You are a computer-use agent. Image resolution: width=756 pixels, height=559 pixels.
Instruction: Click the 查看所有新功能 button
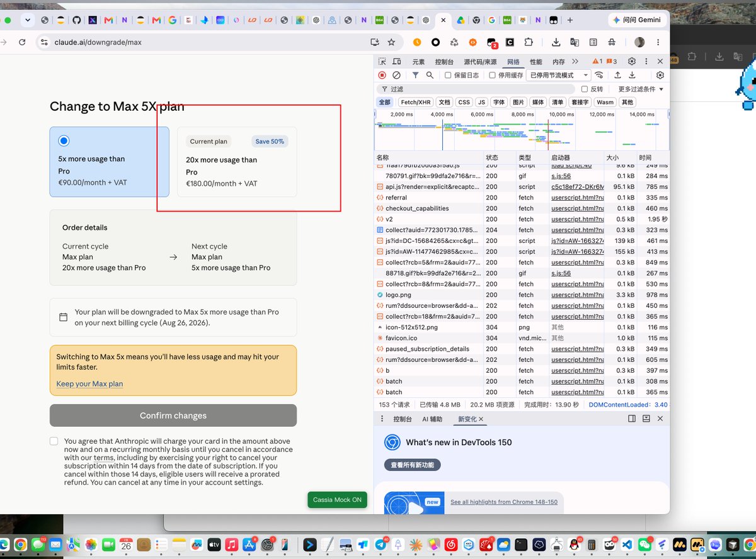[413, 465]
